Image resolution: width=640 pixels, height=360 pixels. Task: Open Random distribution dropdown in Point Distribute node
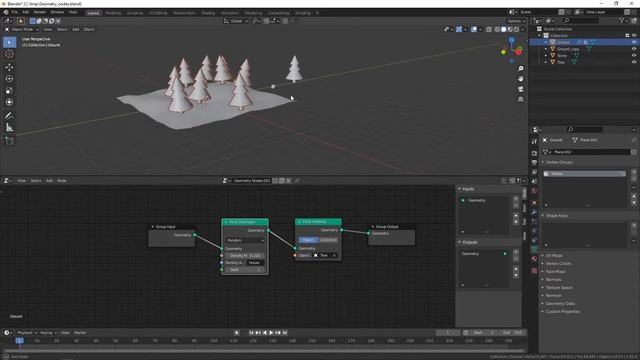pyautogui.click(x=245, y=240)
